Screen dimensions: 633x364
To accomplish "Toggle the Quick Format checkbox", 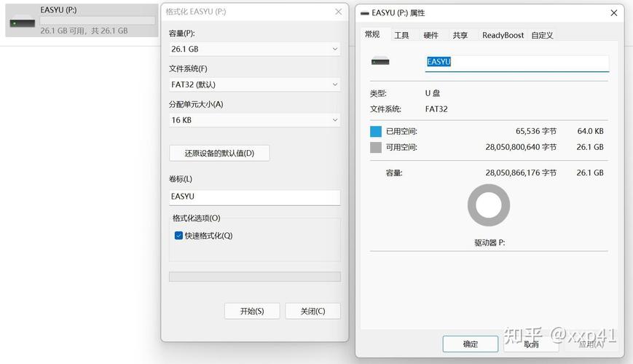I will coord(178,236).
